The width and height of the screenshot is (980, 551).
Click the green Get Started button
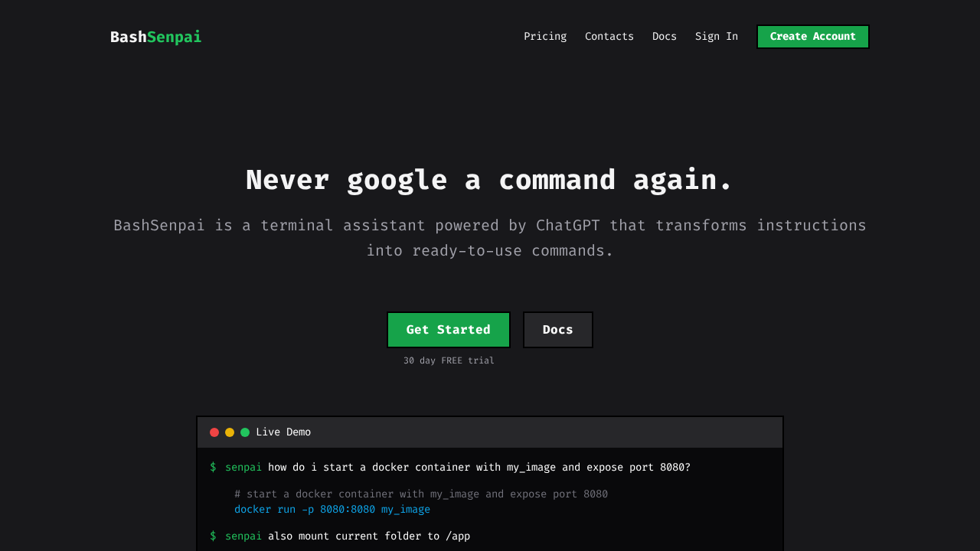pos(449,330)
